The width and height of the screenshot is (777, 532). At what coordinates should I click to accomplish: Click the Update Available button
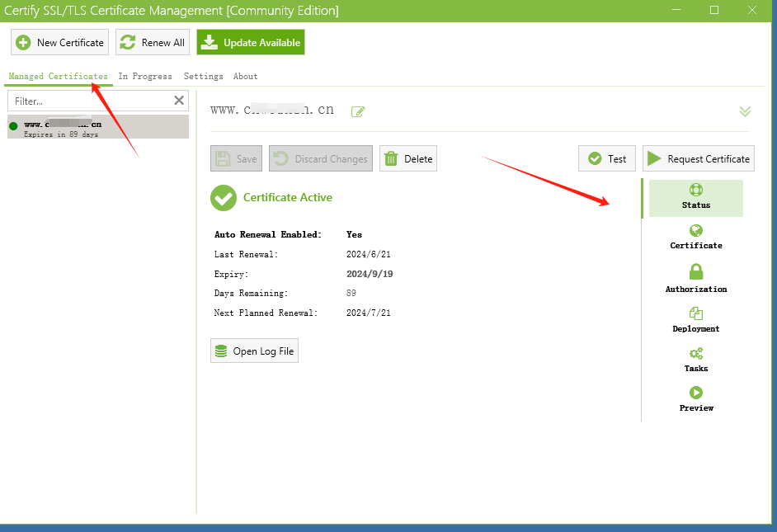251,43
